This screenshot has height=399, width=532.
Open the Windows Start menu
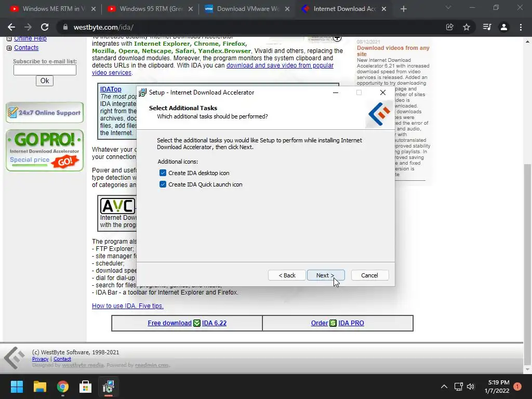[x=17, y=387]
